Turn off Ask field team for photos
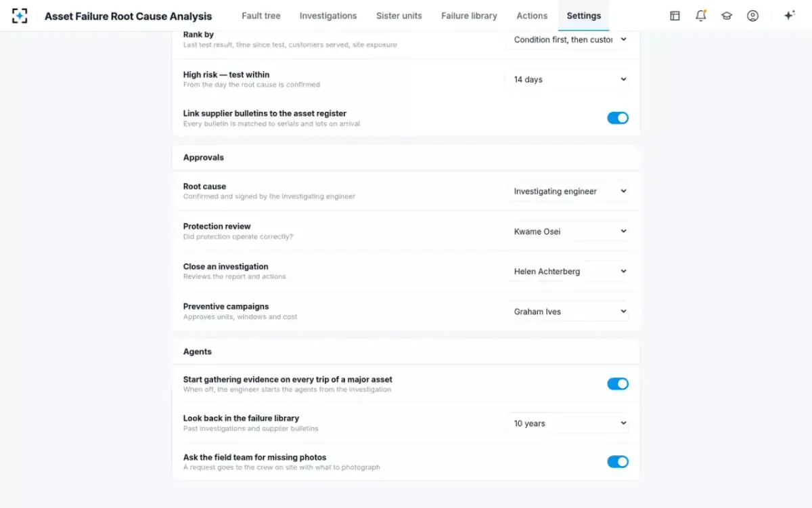This screenshot has width=812, height=508. [x=618, y=462]
